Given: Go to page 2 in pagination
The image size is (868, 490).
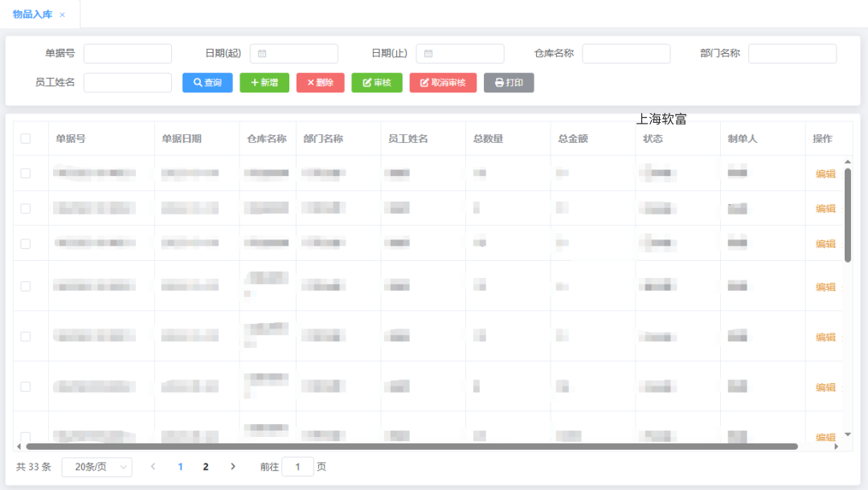Looking at the screenshot, I should [x=206, y=467].
